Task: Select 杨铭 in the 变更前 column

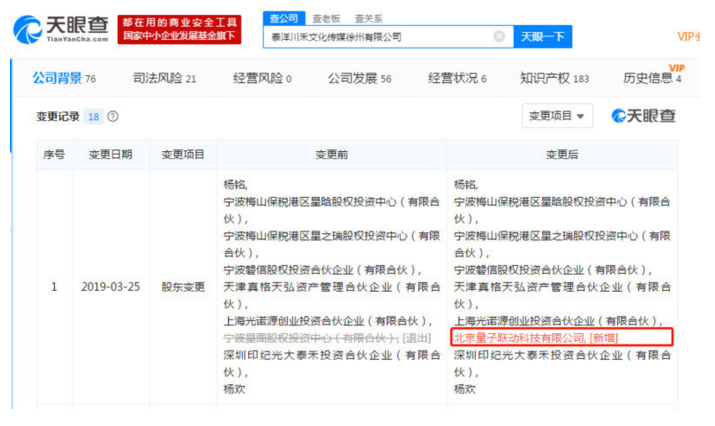Action: 234,185
